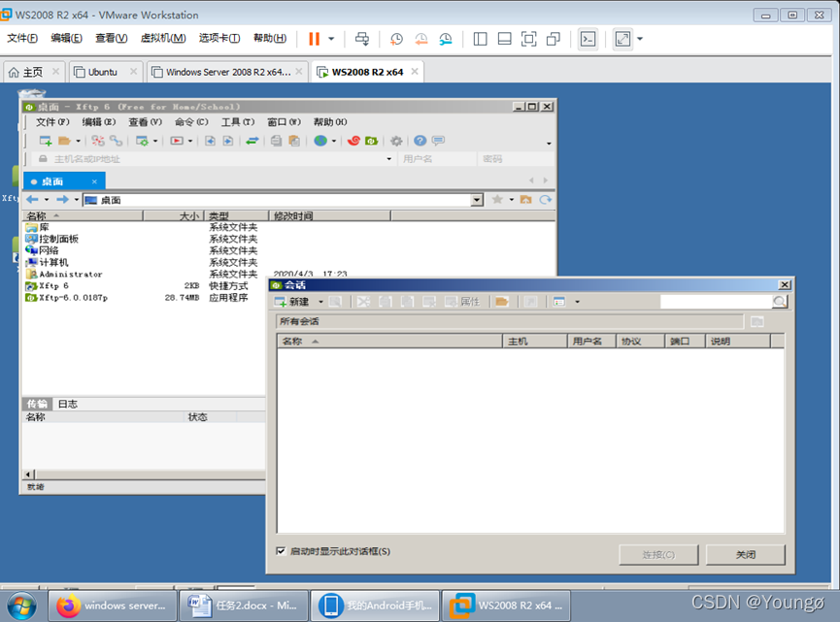This screenshot has width=840, height=622.
Task: Go forward with the Xftp blue right arrow
Action: point(62,200)
